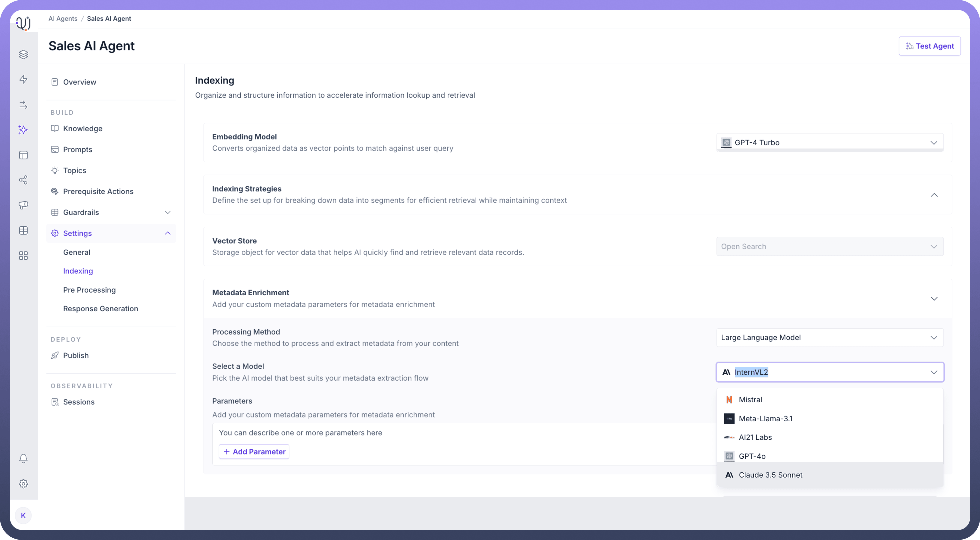Open the Embedding Model GPT-4 Turbo dropdown
This screenshot has height=540, width=980.
coord(829,143)
